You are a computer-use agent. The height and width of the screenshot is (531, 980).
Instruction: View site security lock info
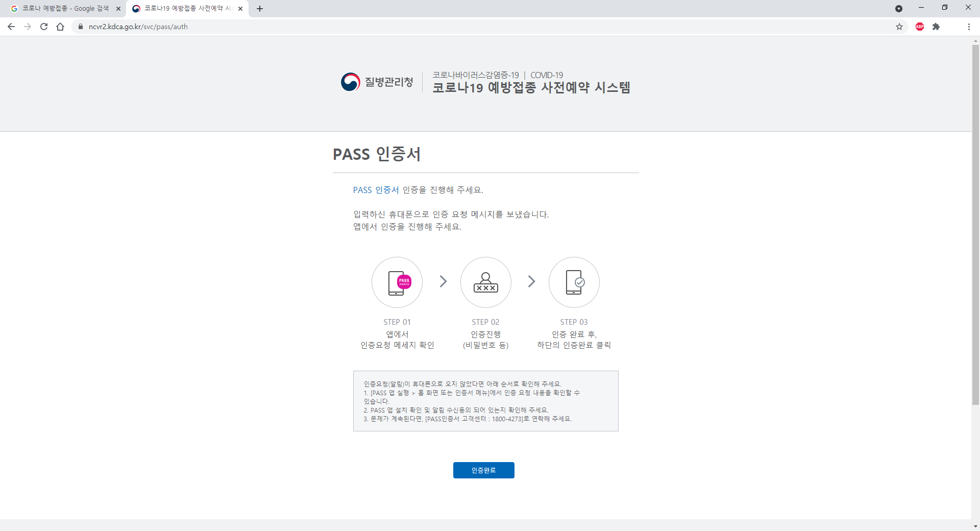pyautogui.click(x=80, y=27)
